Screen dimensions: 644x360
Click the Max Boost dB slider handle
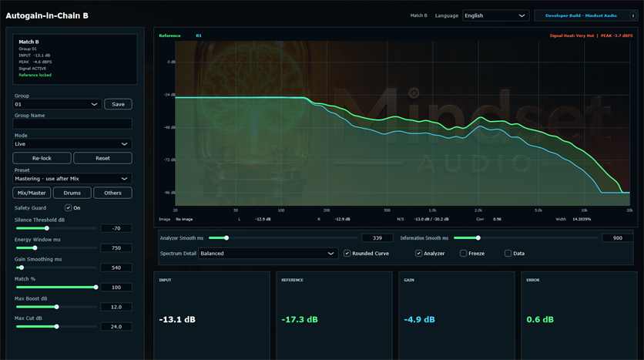pyautogui.click(x=57, y=307)
